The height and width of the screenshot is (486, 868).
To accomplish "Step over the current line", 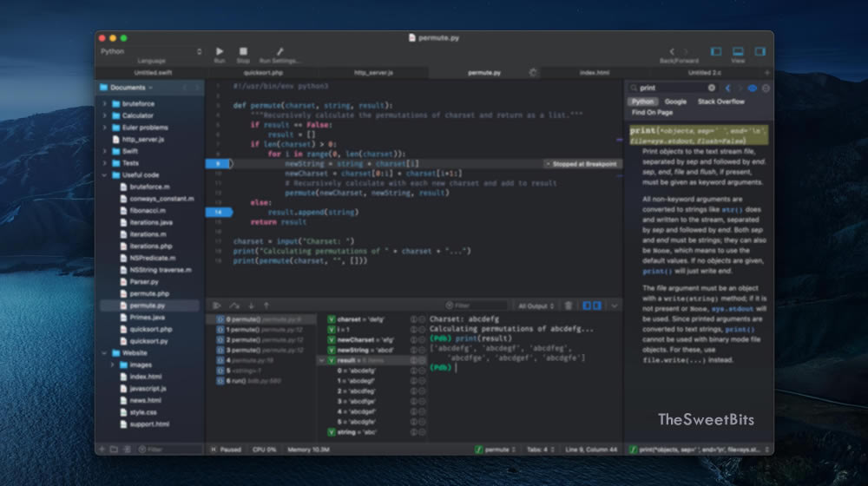I will tap(234, 305).
